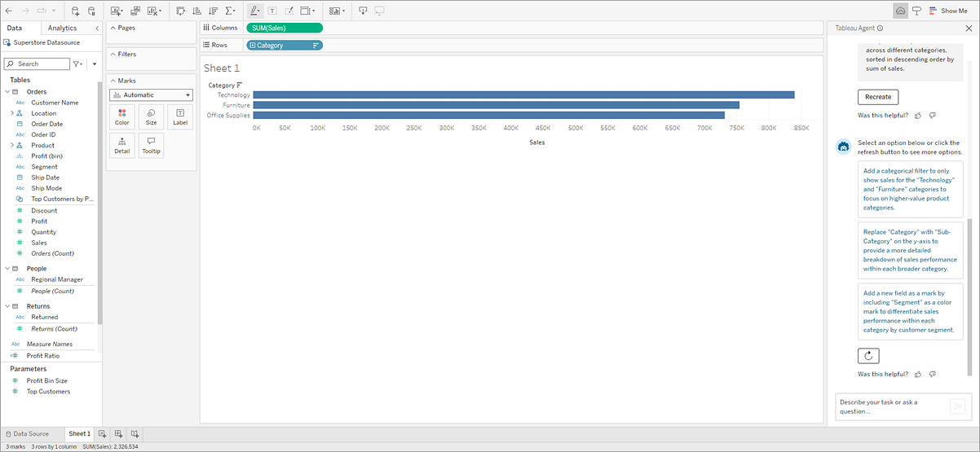This screenshot has width=980, height=452.
Task: Click the Category pill on Rows
Action: (285, 45)
